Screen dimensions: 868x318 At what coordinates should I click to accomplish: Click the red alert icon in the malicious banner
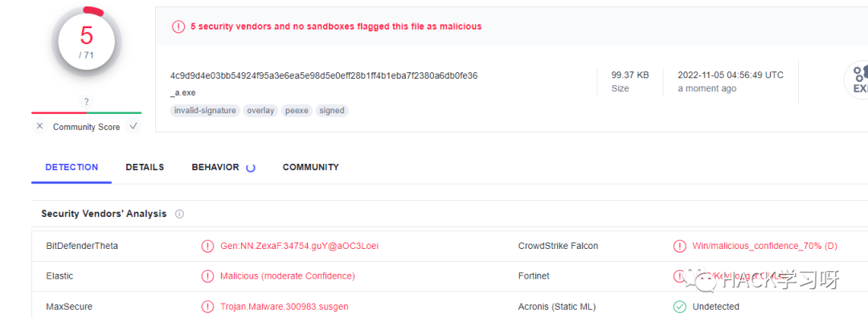(x=178, y=26)
